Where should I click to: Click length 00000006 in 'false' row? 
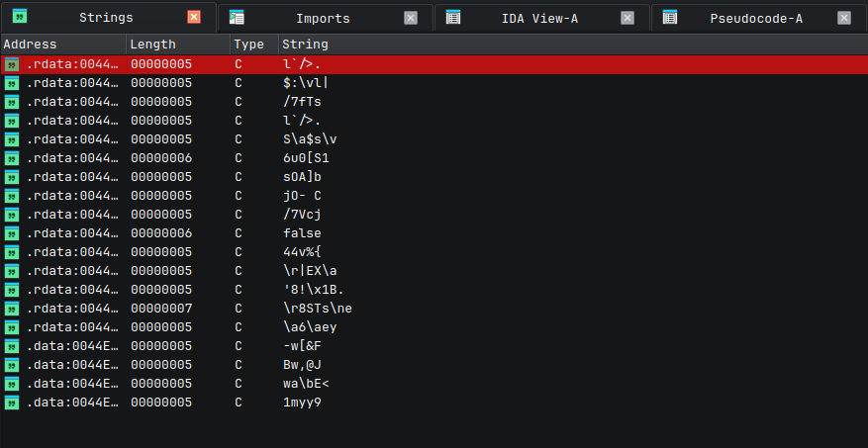click(161, 233)
